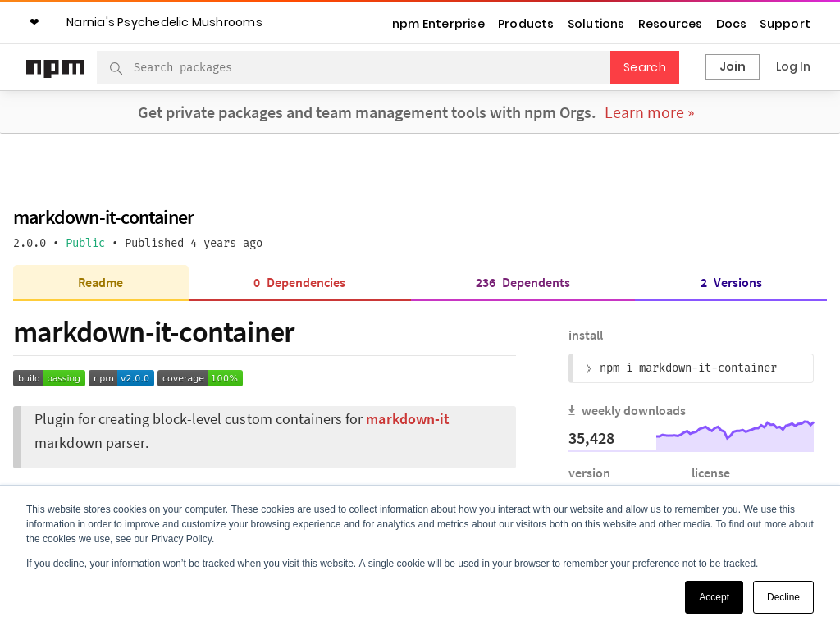Accept the cookies notice
This screenshot has width=840, height=630.
tap(714, 597)
